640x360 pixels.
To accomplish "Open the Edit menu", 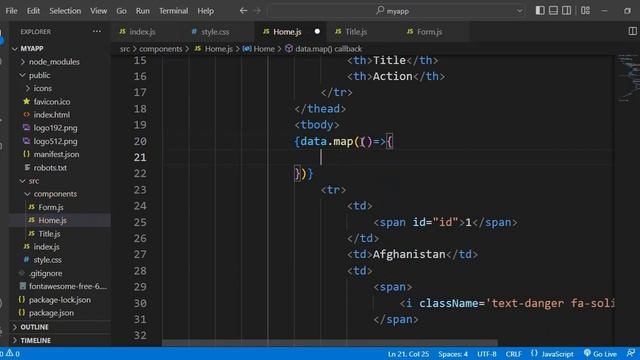I will (x=33, y=11).
